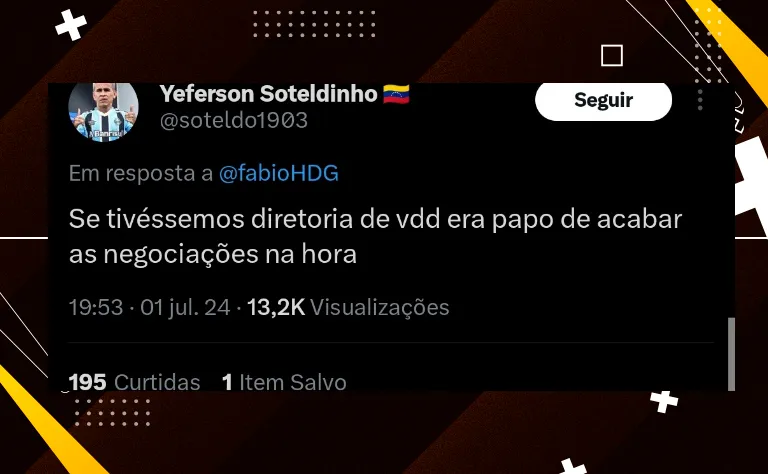Click the Venezuelan flag emoji beside the name
Image resolution: width=768 pixels, height=474 pixels.
click(396, 94)
